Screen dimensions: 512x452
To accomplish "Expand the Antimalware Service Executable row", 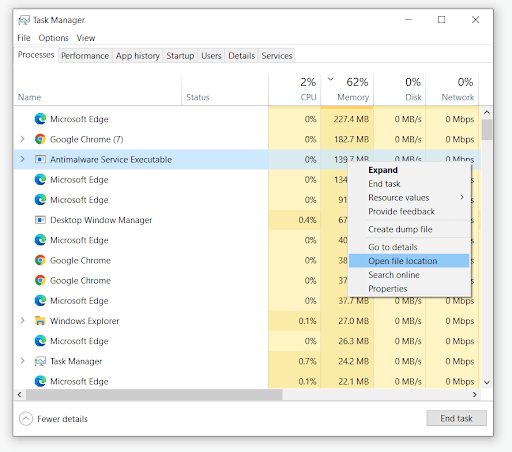I will click(x=22, y=159).
